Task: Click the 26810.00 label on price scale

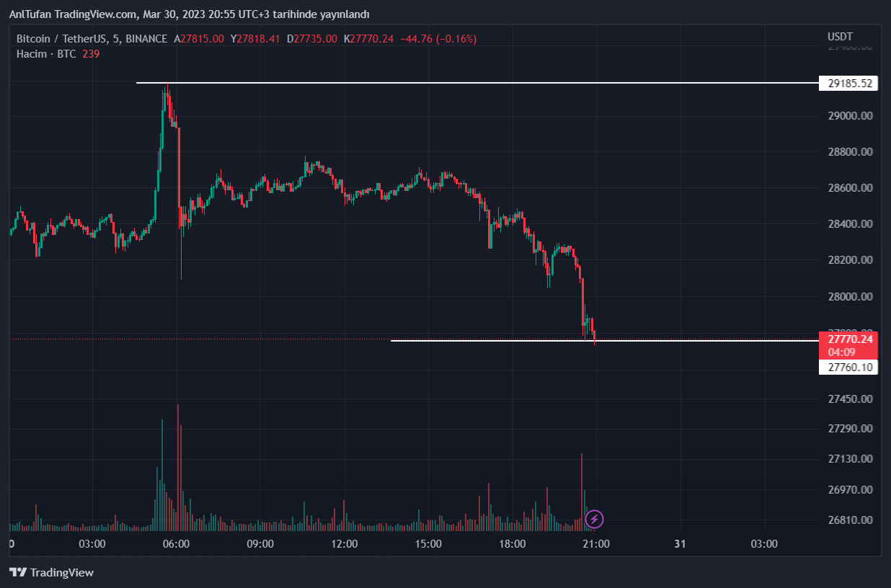Action: [x=850, y=520]
